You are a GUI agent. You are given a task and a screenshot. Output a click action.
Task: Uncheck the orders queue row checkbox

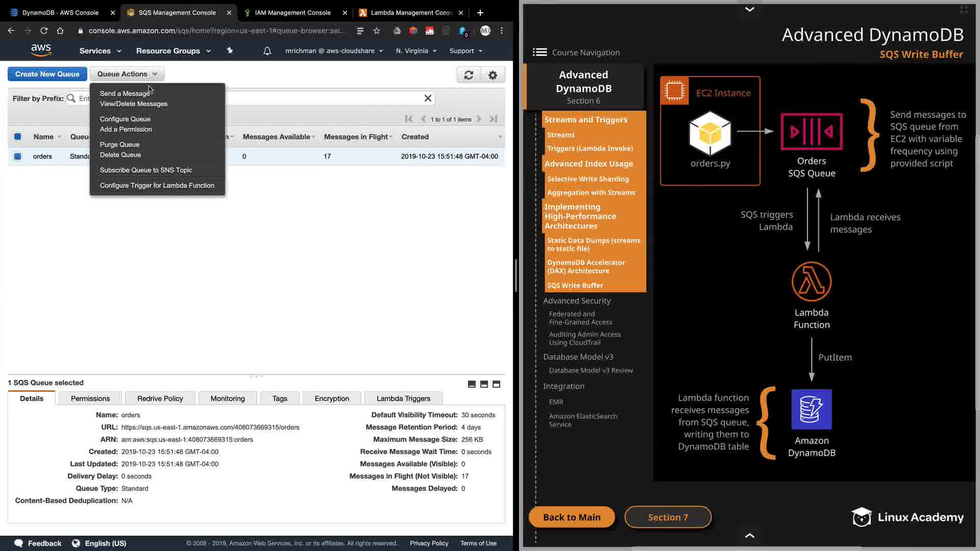18,156
